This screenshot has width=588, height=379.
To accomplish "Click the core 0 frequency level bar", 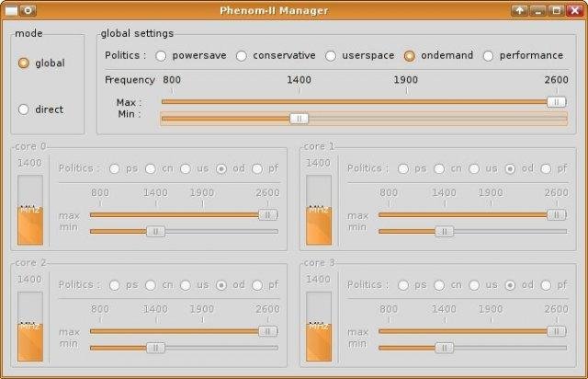I will click(x=30, y=210).
